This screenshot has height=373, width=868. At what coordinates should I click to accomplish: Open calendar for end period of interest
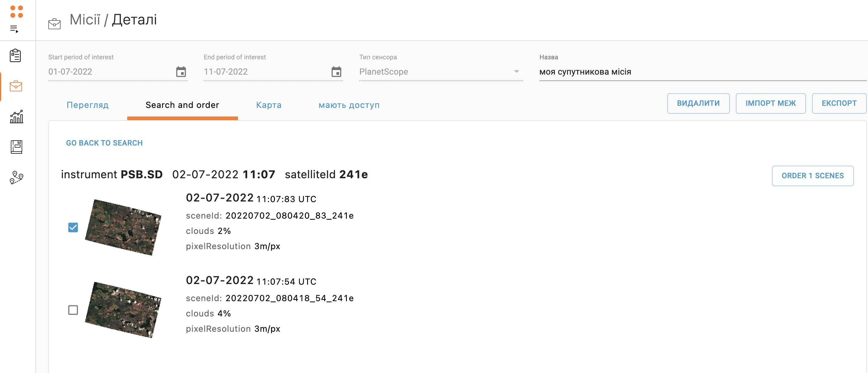click(336, 72)
